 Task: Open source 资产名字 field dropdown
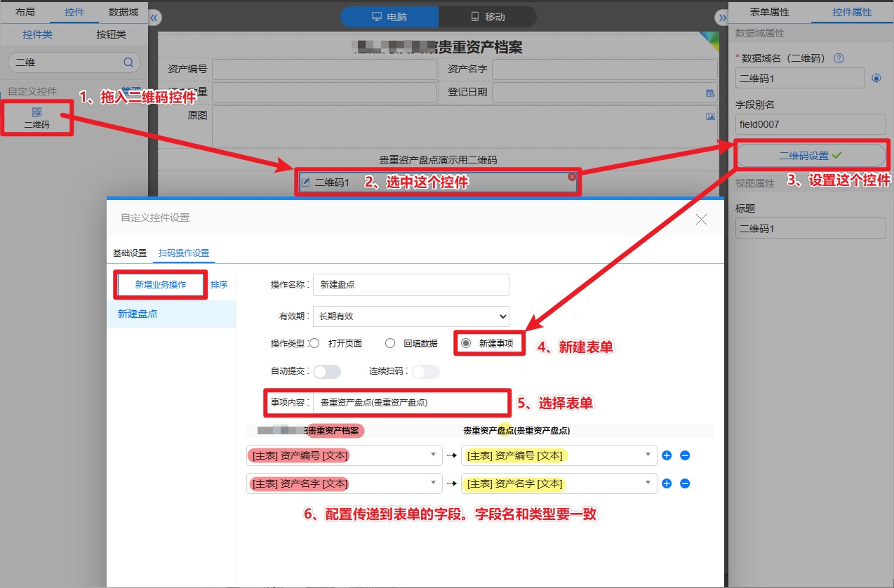(345, 483)
